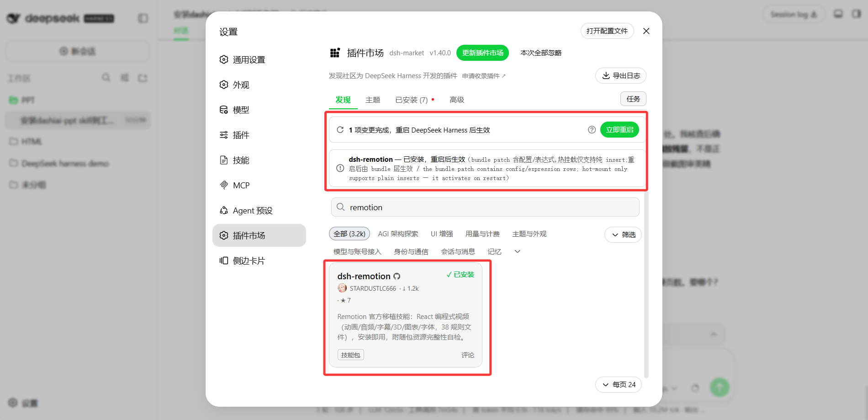Click STARDUSTLC666 author avatar

click(342, 288)
